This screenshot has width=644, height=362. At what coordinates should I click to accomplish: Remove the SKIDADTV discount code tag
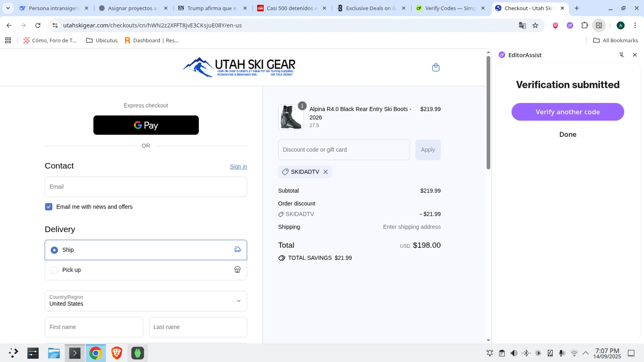(325, 172)
